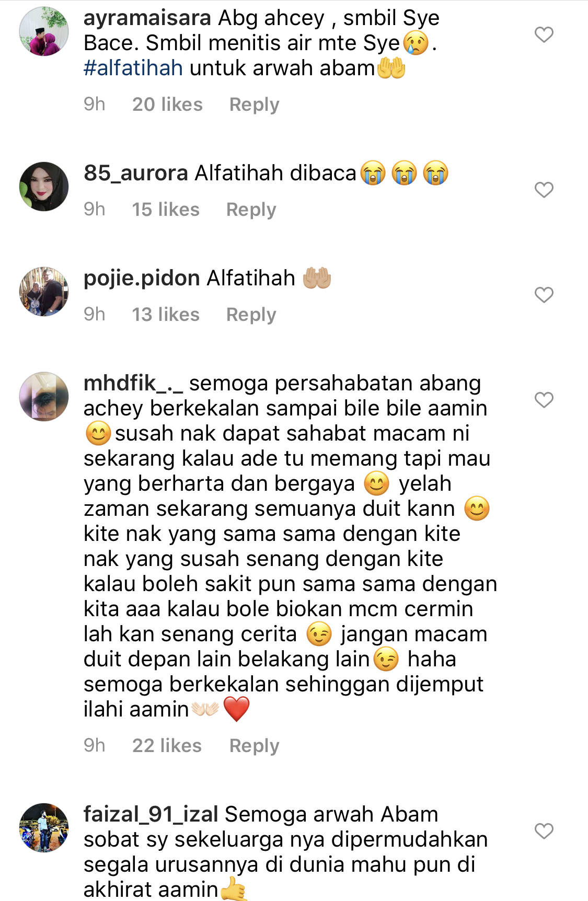Viewport: 588px width, 901px height.
Task: View who gave 20 likes
Action: (167, 105)
